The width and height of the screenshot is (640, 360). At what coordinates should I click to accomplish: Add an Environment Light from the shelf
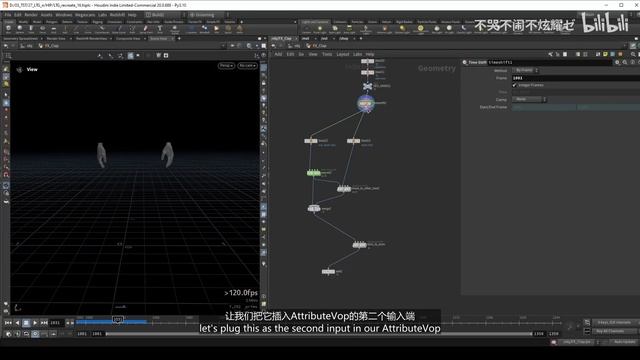click(420, 29)
